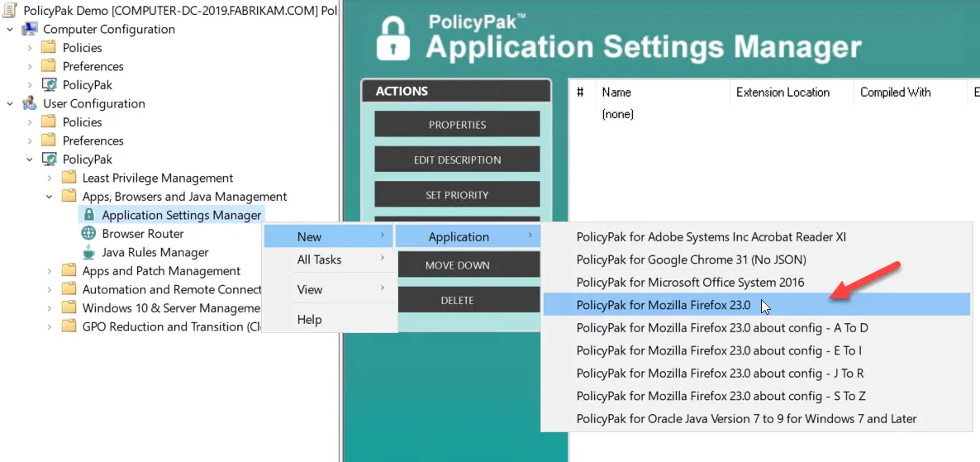
Task: Click the SET PRIORITY action button
Action: click(457, 194)
